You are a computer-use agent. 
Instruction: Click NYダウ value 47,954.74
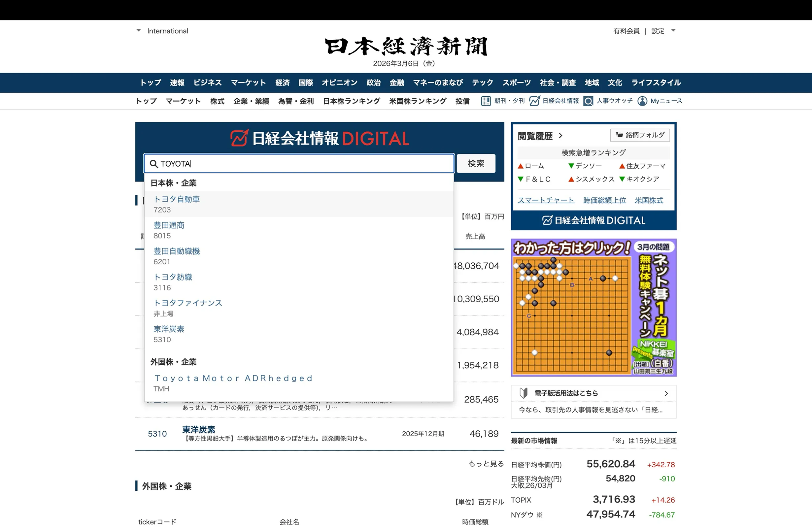[x=611, y=514]
